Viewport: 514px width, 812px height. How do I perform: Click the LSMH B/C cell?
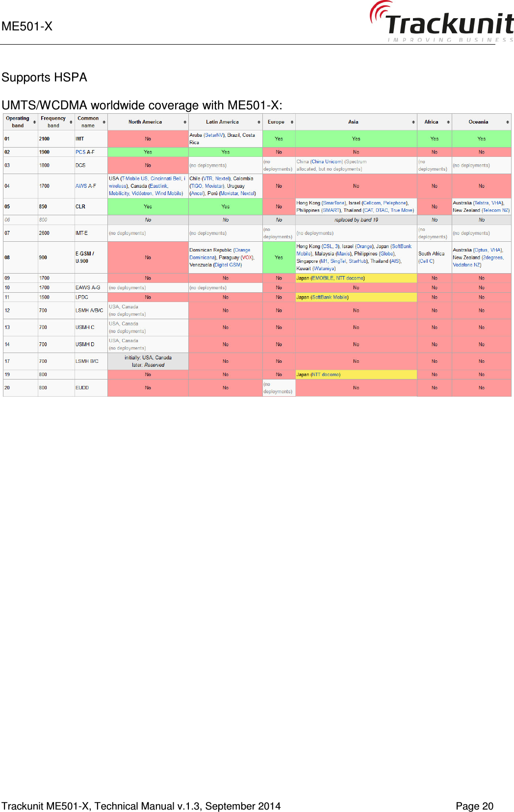point(91,361)
